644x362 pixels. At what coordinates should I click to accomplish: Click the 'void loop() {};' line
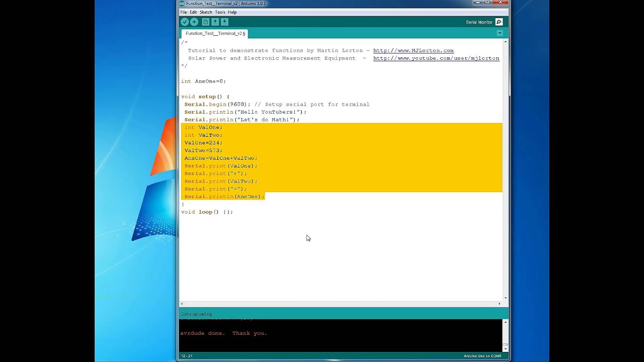coord(207,212)
